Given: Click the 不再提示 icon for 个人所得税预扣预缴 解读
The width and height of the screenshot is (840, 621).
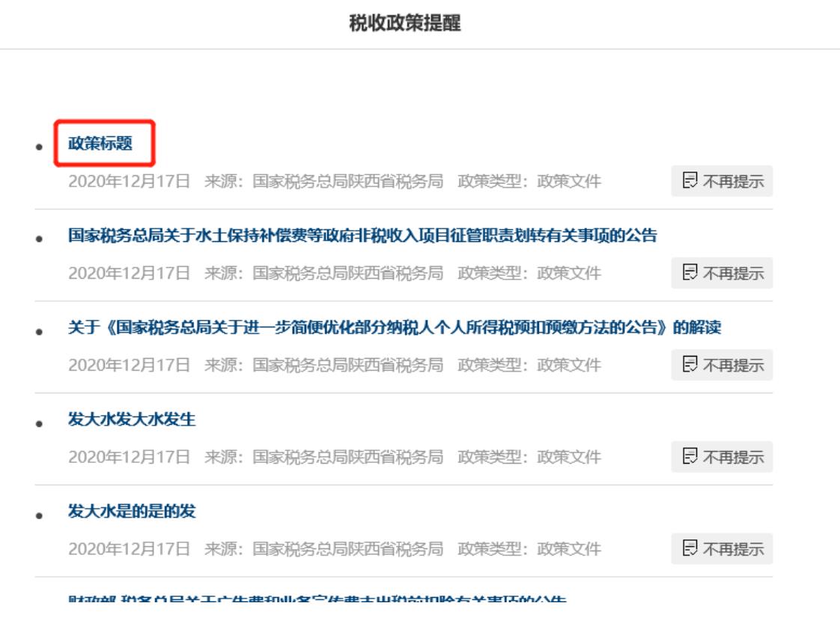Looking at the screenshot, I should point(689,366).
